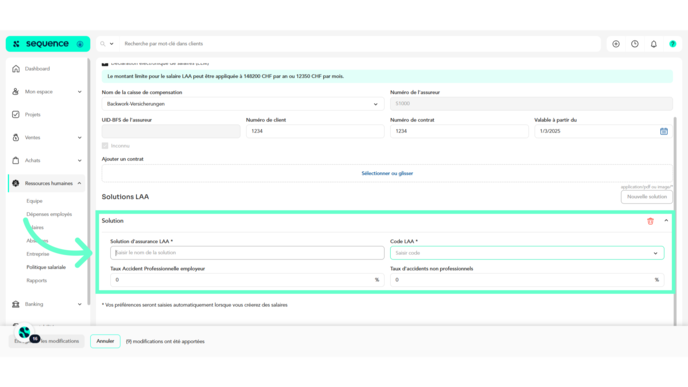The height and width of the screenshot is (387, 688).
Task: Focus the keyword search field
Action: pos(360,44)
